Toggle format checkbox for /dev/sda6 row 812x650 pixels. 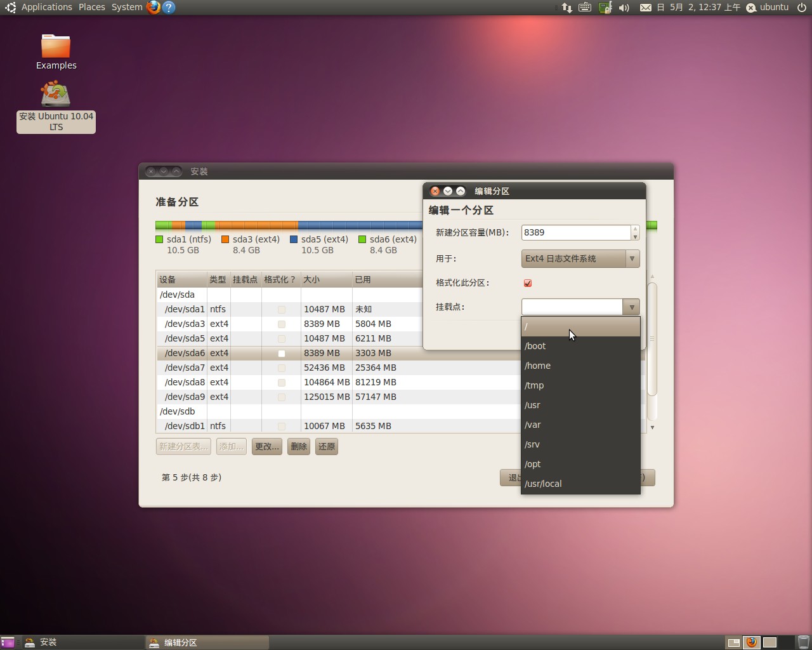tap(282, 354)
